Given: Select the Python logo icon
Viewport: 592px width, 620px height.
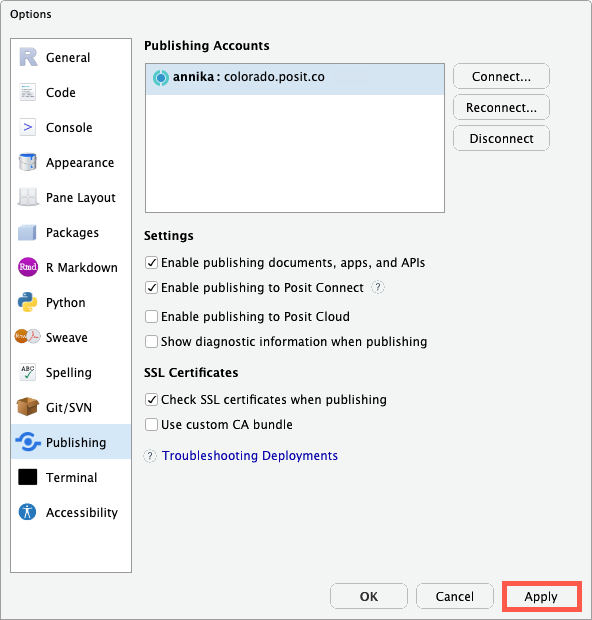Looking at the screenshot, I should (x=28, y=302).
